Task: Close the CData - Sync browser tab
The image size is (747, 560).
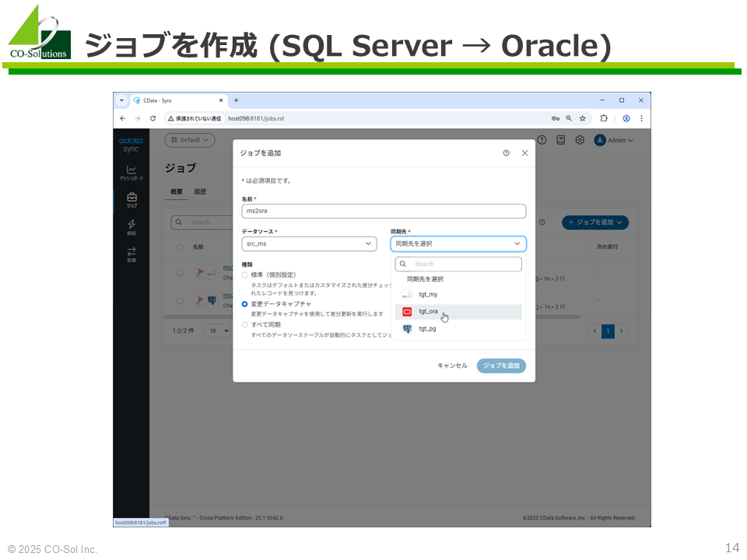Action: point(221,100)
